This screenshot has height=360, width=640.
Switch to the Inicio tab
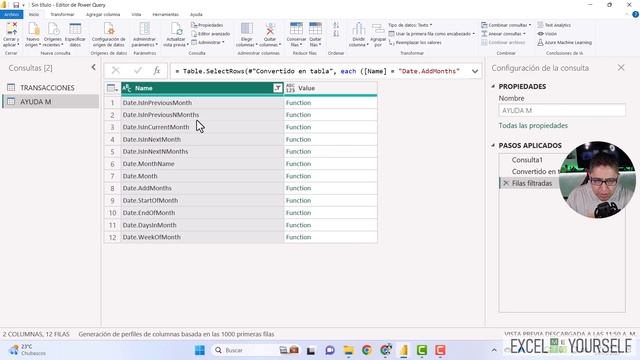tap(34, 14)
